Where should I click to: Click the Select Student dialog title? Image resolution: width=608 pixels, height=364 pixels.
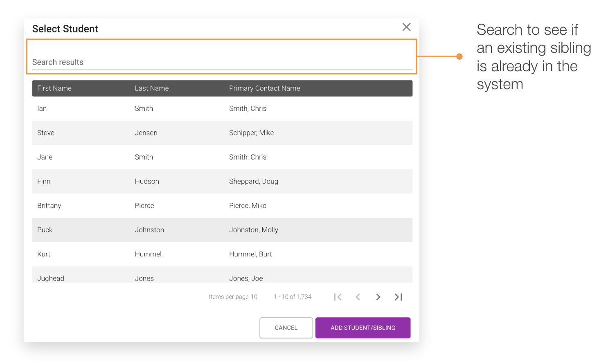(x=65, y=29)
